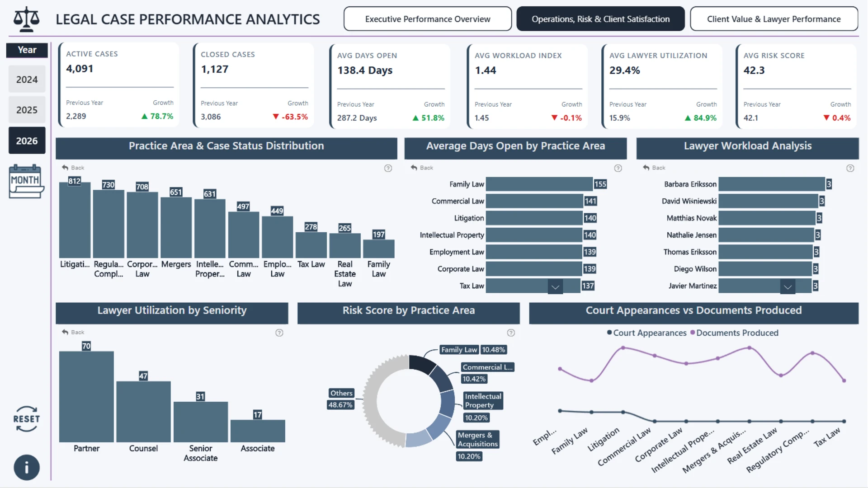
Task: Select the Senior Associate bar labeled 31
Action: click(x=201, y=422)
